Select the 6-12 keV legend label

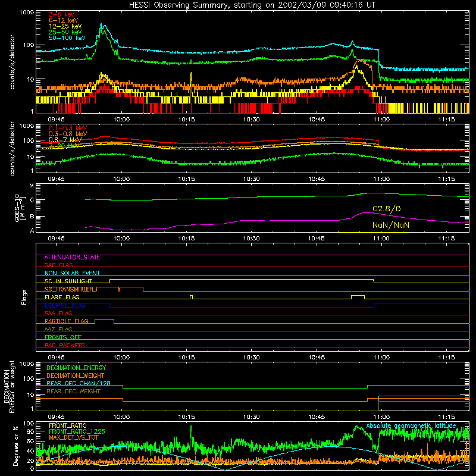pyautogui.click(x=64, y=20)
